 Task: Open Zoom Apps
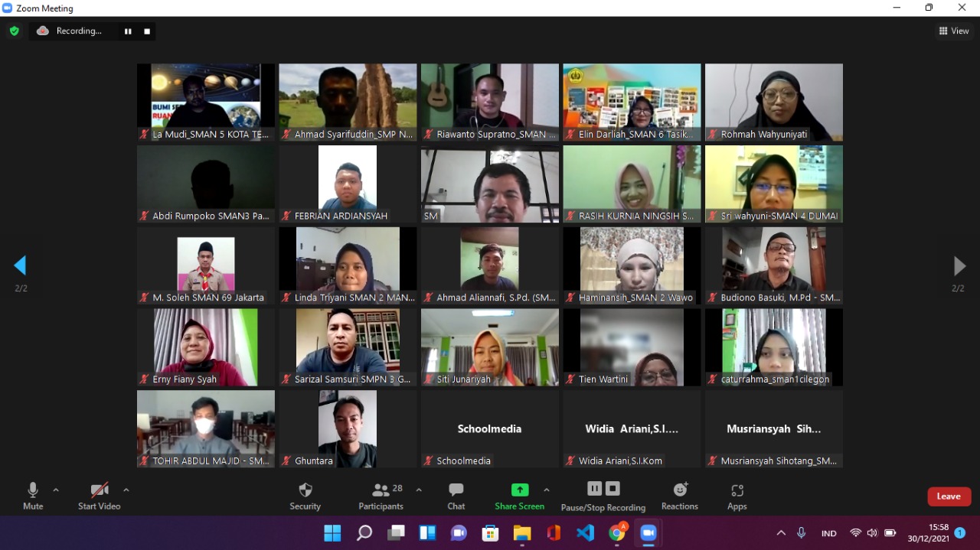tap(737, 496)
